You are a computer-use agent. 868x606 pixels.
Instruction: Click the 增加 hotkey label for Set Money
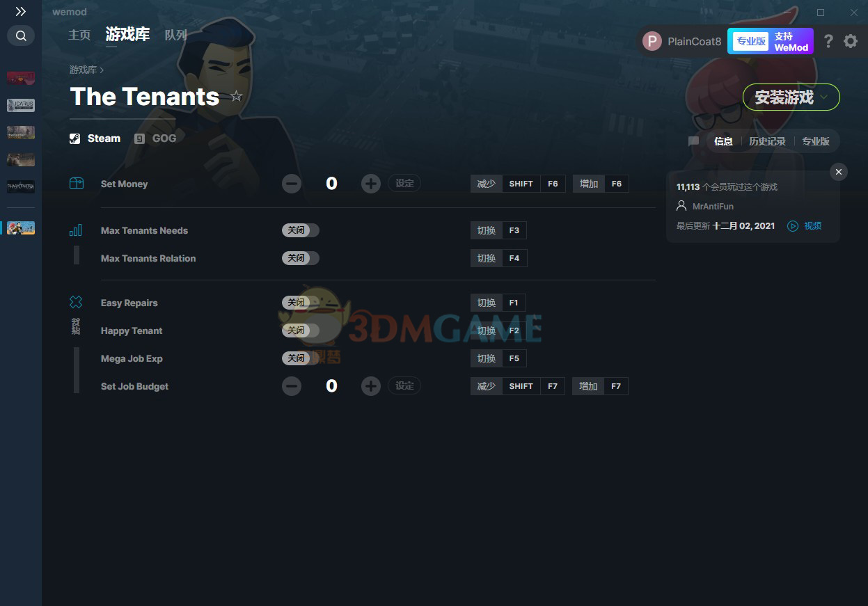tap(589, 184)
